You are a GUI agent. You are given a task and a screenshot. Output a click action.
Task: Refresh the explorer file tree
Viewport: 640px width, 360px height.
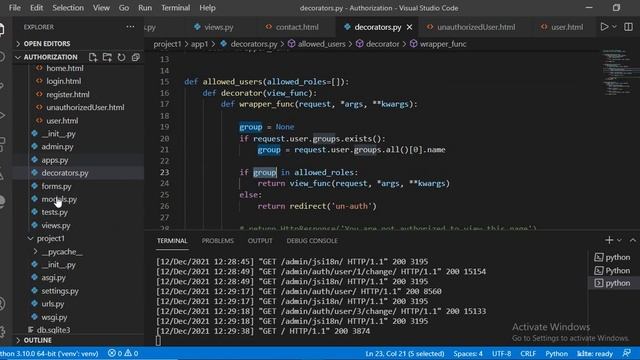[x=121, y=57]
